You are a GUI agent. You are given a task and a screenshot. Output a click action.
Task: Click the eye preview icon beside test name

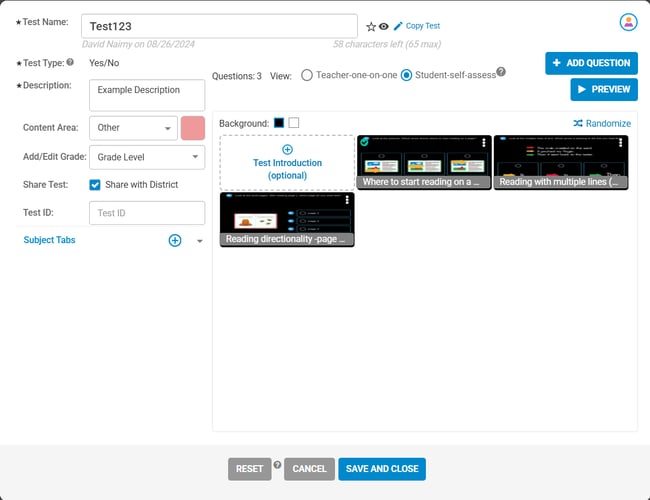click(x=383, y=26)
